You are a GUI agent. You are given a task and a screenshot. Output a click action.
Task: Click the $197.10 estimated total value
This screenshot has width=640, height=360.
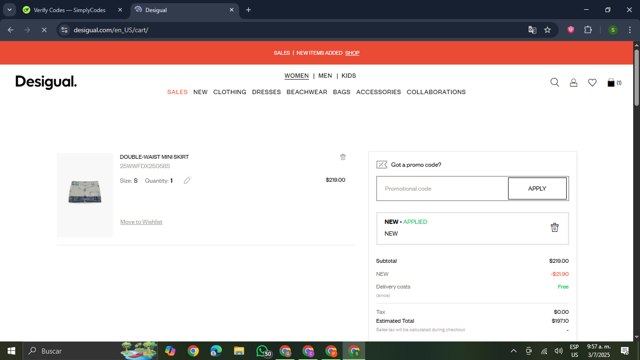[560, 321]
